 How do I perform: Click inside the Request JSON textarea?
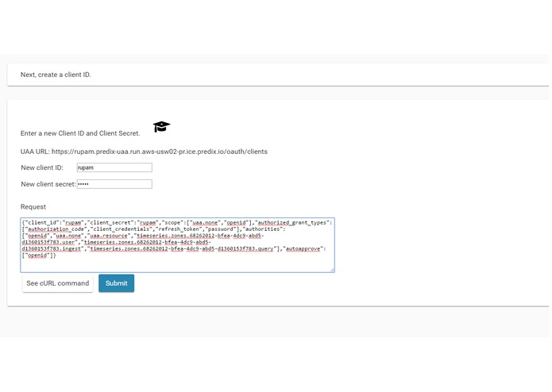[x=177, y=245]
